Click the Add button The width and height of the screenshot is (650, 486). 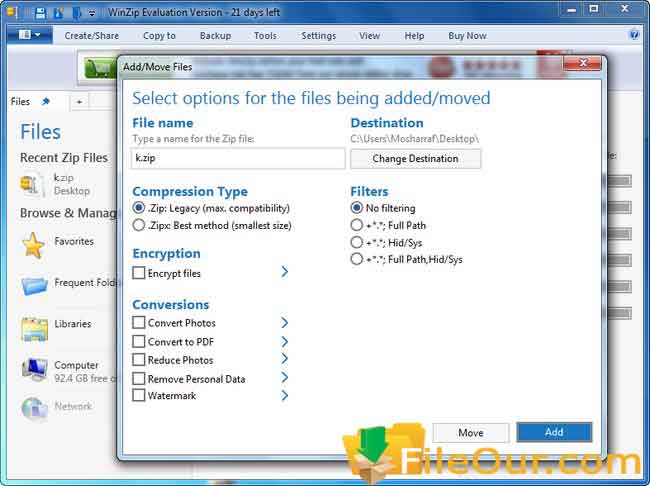tap(554, 432)
